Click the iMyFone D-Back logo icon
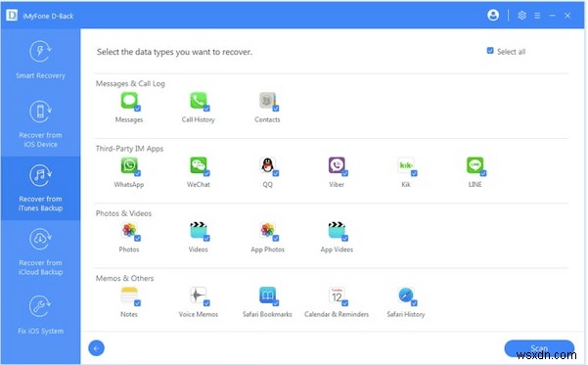The height and width of the screenshot is (365, 588). point(12,15)
